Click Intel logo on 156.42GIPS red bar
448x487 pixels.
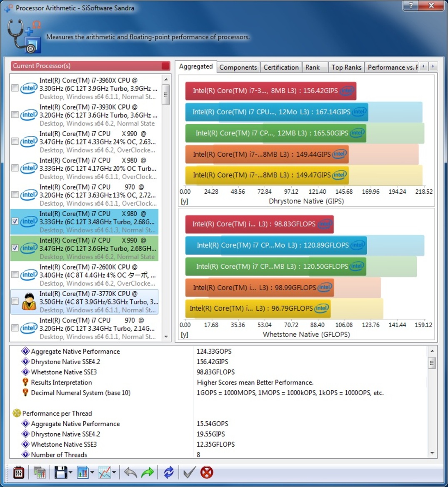pos(347,91)
